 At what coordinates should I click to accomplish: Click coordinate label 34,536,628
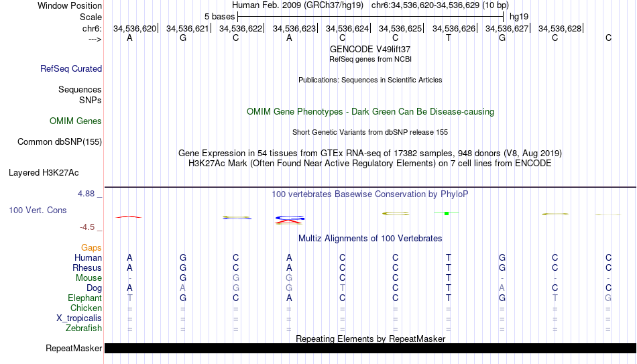(x=560, y=28)
